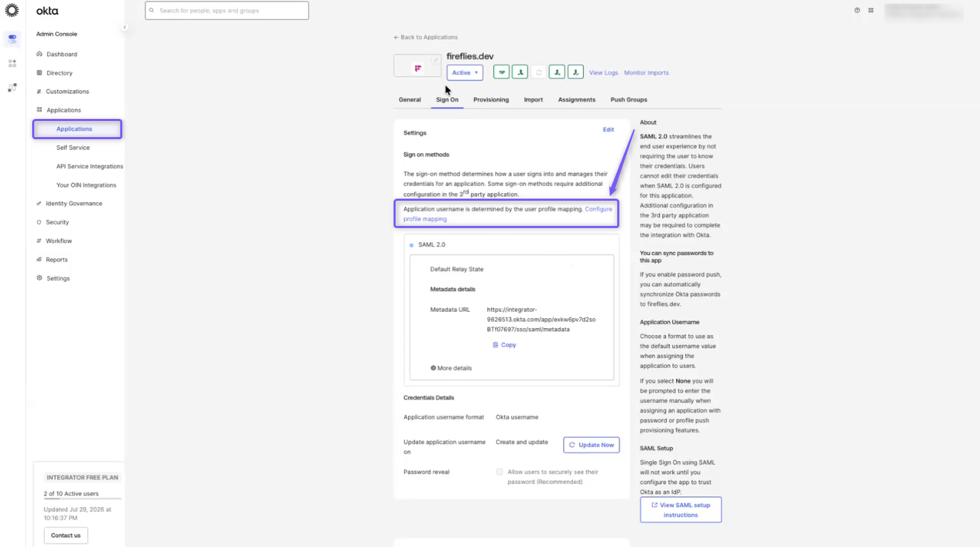The image size is (980, 547).
Task: Open the apps grid icon in the top bar
Action: [871, 10]
